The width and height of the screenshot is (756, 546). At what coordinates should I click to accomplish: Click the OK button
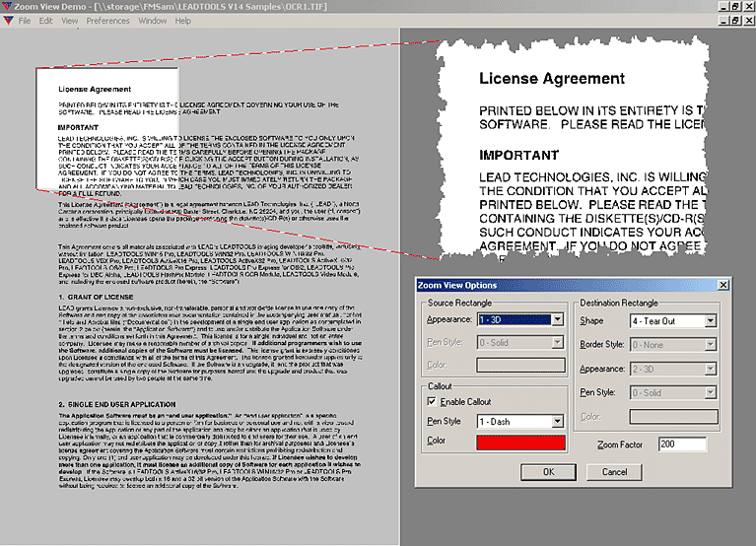(x=548, y=472)
